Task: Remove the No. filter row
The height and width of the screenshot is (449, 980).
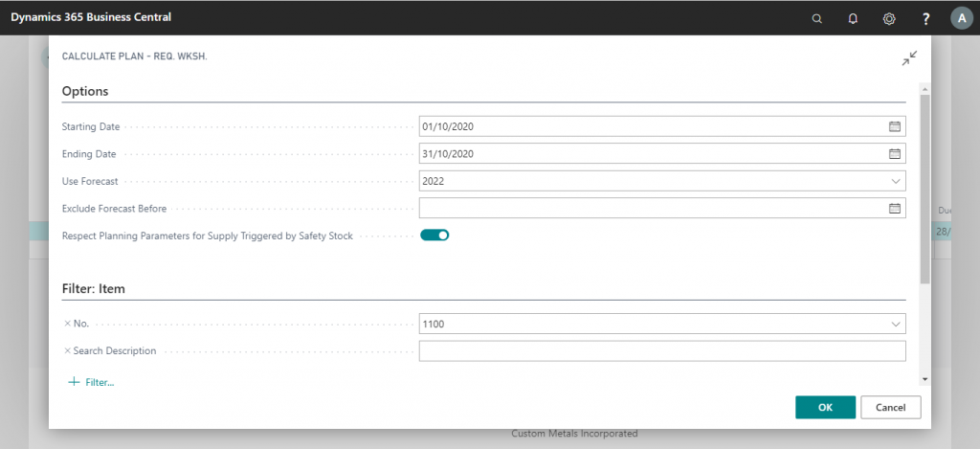Action: [x=66, y=324]
